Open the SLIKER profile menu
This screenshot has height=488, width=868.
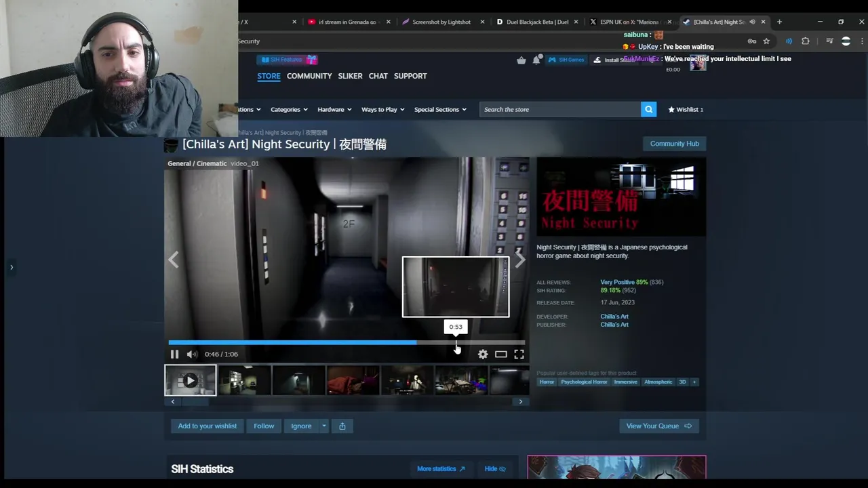coord(350,76)
